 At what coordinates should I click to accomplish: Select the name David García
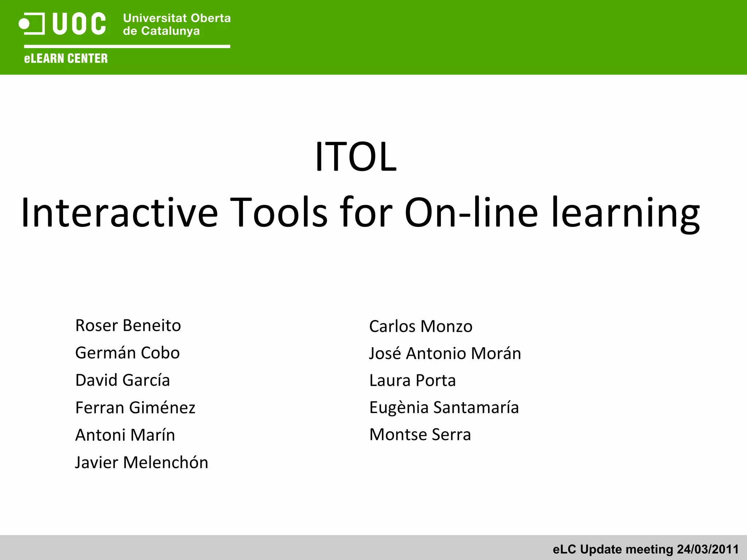123,380
